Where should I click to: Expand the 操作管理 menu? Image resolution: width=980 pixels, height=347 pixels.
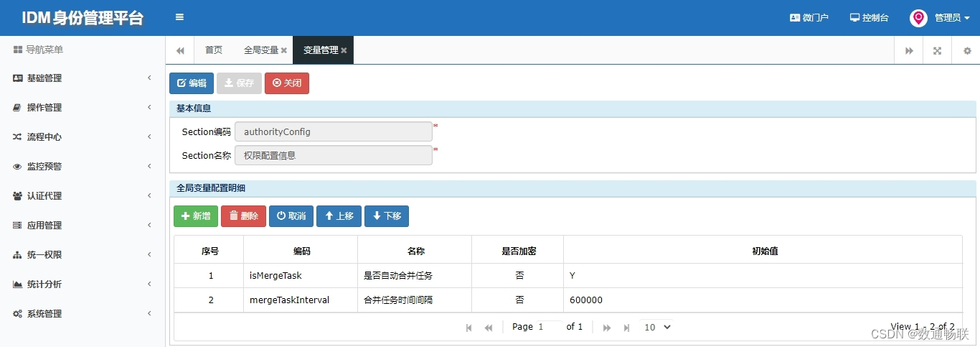(x=83, y=108)
